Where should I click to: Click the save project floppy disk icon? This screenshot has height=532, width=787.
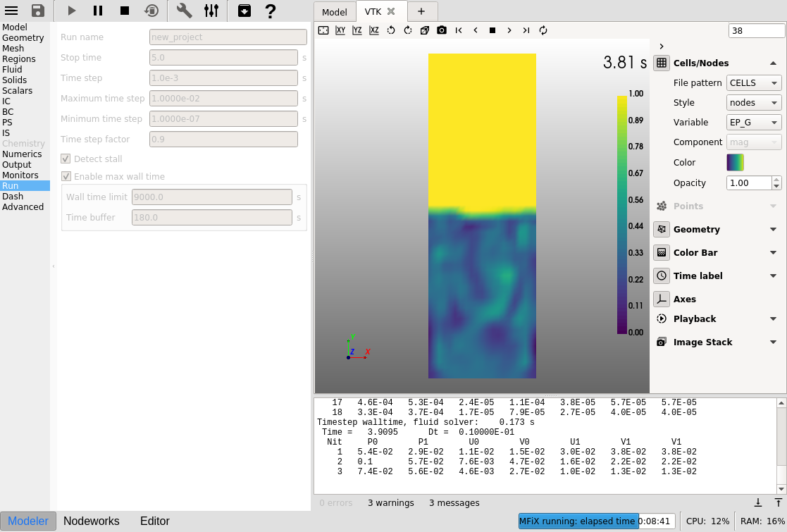pyautogui.click(x=38, y=11)
